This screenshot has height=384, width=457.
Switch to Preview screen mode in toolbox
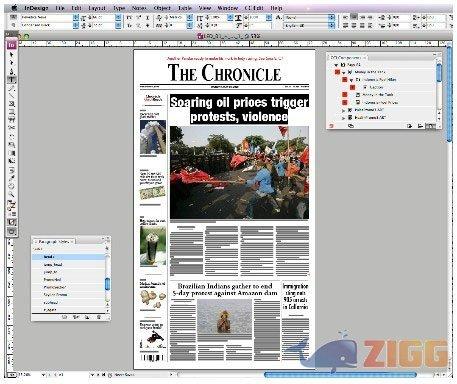coord(12,231)
